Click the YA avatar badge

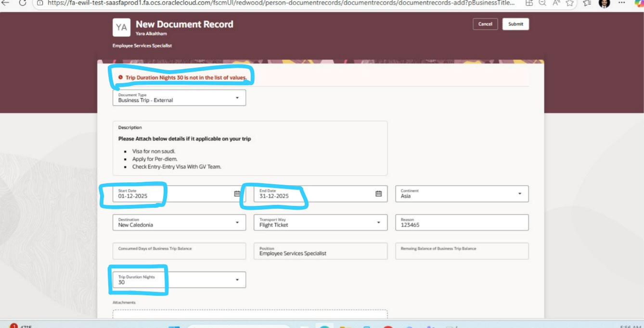point(121,28)
